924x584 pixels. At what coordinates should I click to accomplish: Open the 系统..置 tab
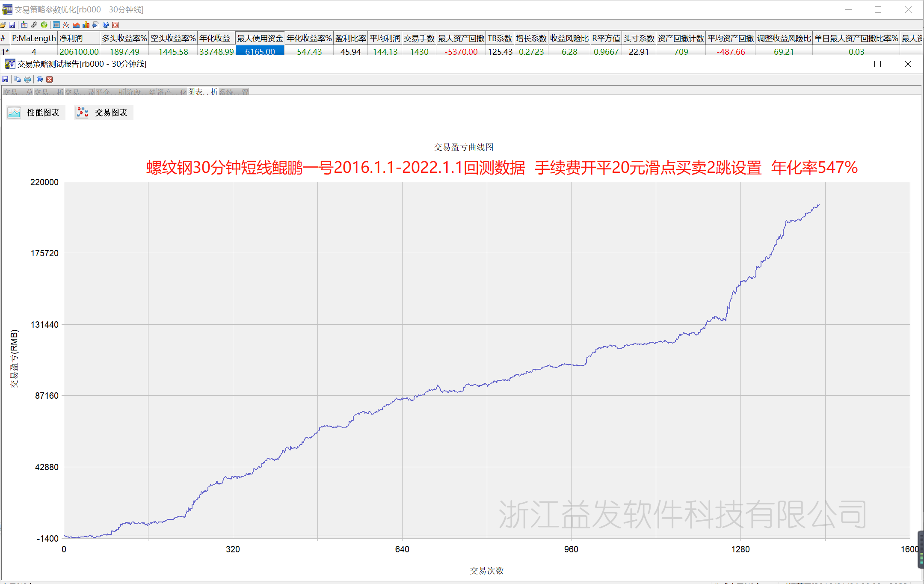click(x=234, y=92)
